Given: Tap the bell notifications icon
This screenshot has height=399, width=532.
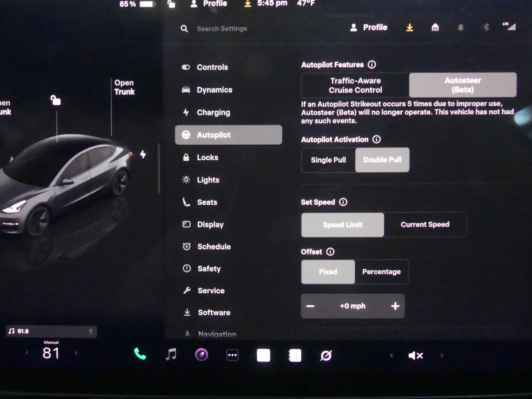Looking at the screenshot, I should pyautogui.click(x=460, y=28).
